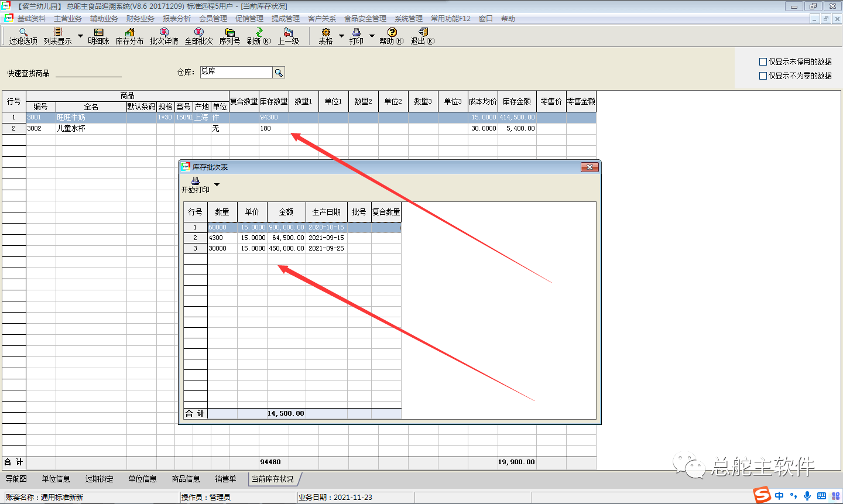Select the batch row dated 2021-09-25

click(293, 248)
